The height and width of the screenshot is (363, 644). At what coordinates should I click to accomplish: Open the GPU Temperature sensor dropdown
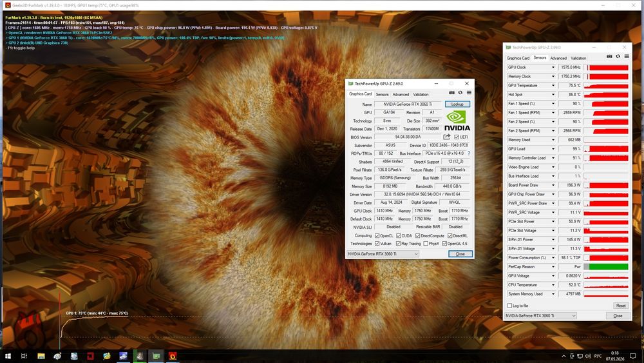coord(553,86)
